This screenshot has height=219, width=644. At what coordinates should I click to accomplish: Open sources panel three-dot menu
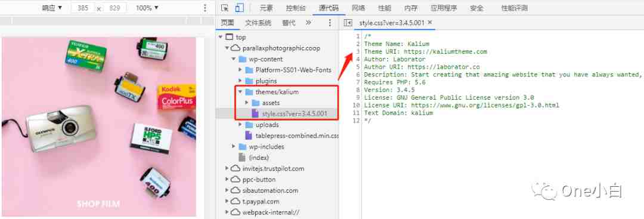coord(329,23)
